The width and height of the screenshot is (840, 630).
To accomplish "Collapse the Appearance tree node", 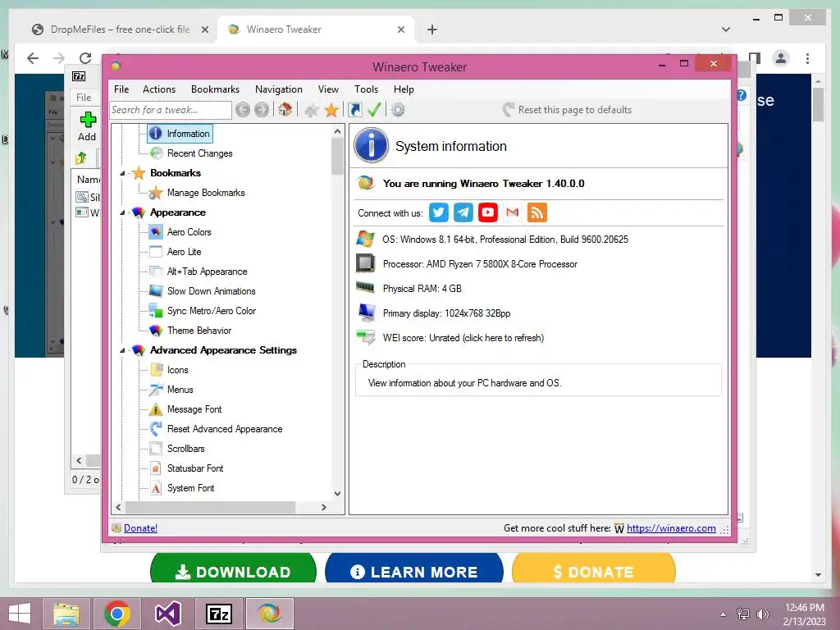I will click(123, 212).
